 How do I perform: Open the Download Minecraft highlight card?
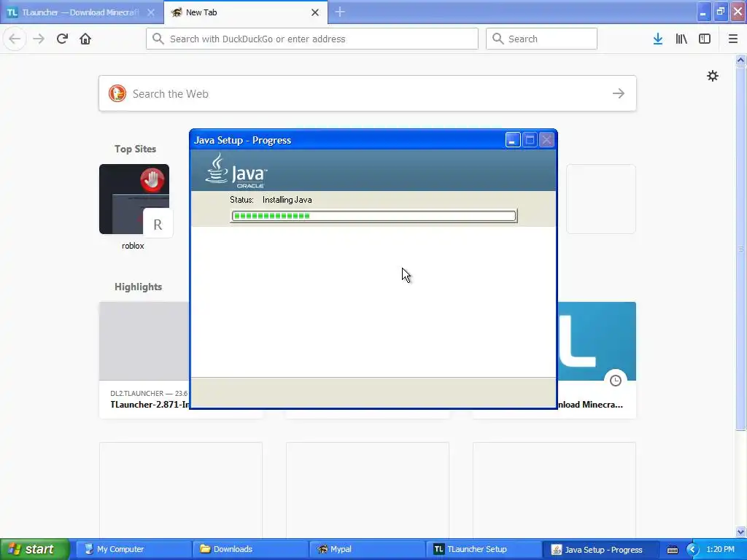[x=597, y=360]
